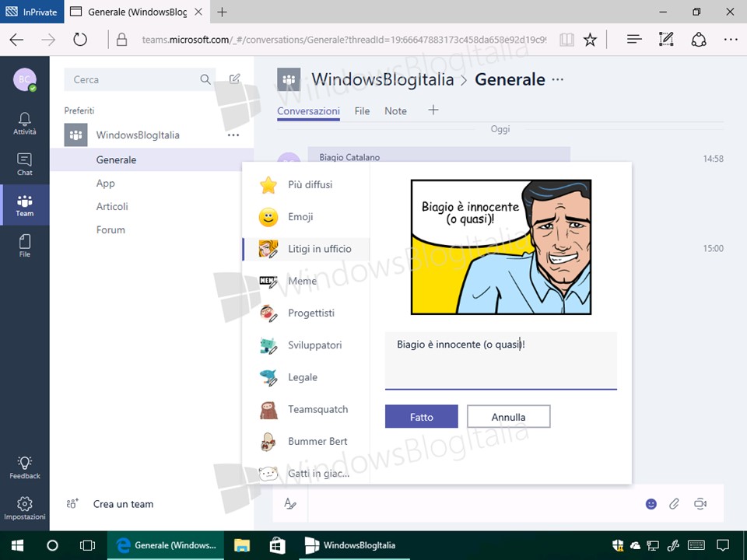Screen dimensions: 747x560
Task: Click WindowsBlogItalia breadcrumb in header
Action: pyautogui.click(x=383, y=79)
